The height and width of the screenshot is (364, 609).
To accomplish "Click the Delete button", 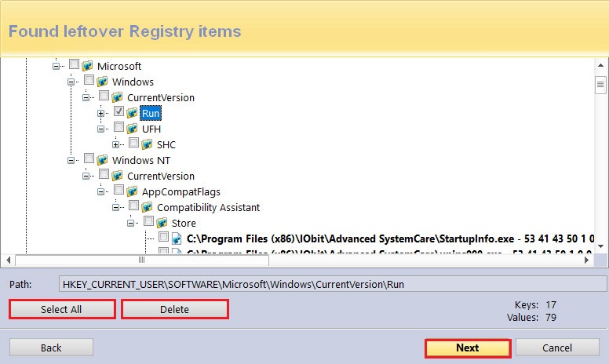I will 175,309.
